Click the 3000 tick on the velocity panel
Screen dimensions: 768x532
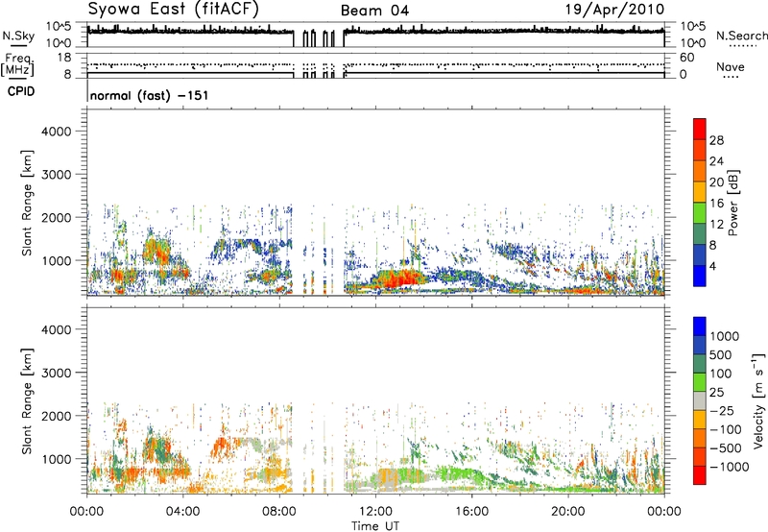click(x=57, y=373)
